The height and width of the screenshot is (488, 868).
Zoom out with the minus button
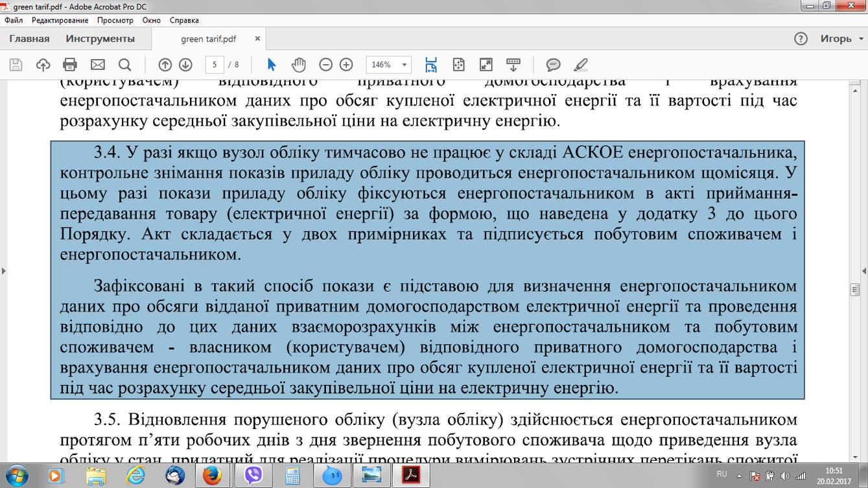(326, 65)
